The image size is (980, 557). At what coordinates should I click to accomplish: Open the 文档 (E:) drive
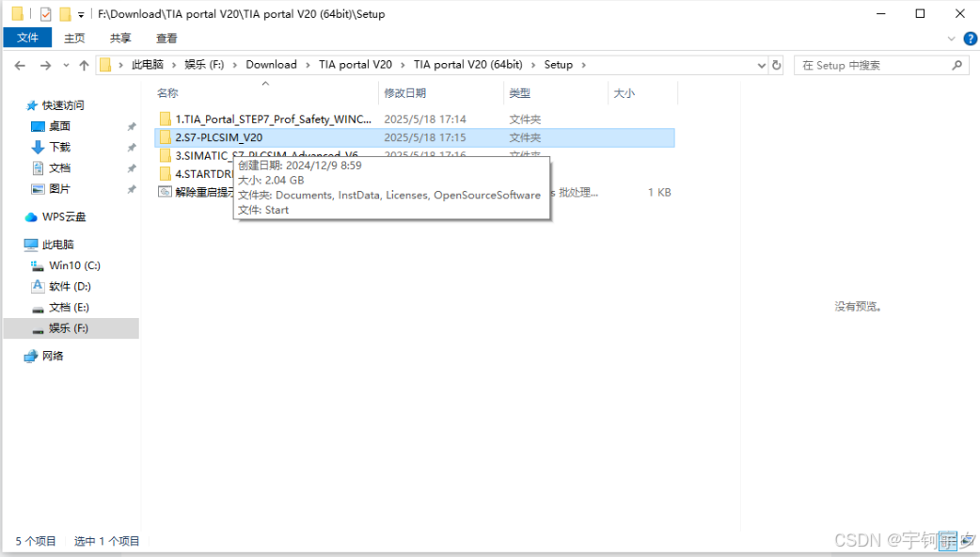click(69, 308)
